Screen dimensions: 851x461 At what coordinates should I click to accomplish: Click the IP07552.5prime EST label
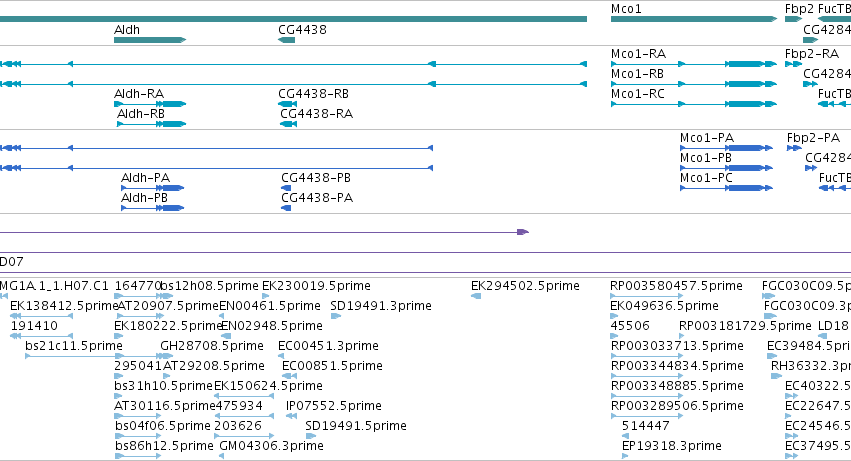coord(333,406)
